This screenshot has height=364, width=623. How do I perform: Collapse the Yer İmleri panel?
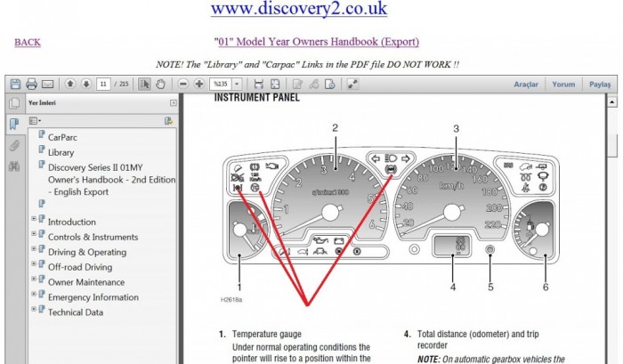click(x=173, y=102)
